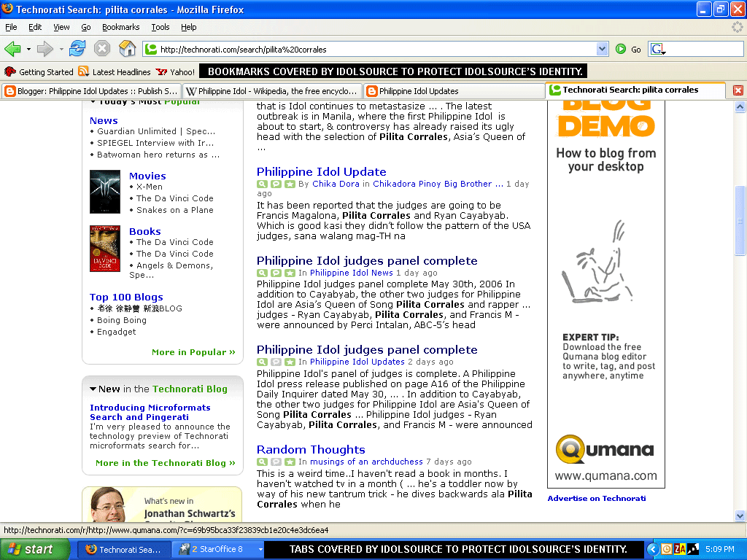Image resolution: width=747 pixels, height=560 pixels.
Task: Open the Forward history dropdown arrow
Action: 61,49
